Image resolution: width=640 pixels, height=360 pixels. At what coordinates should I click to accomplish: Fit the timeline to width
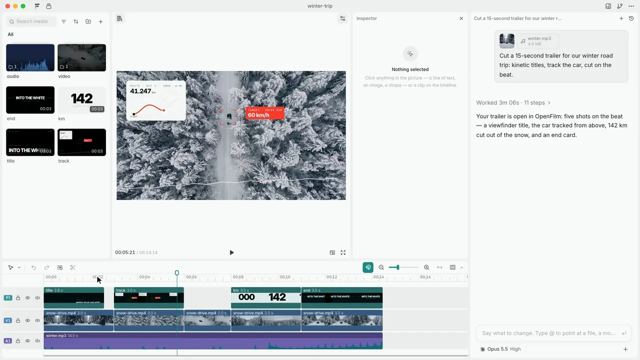(x=440, y=267)
